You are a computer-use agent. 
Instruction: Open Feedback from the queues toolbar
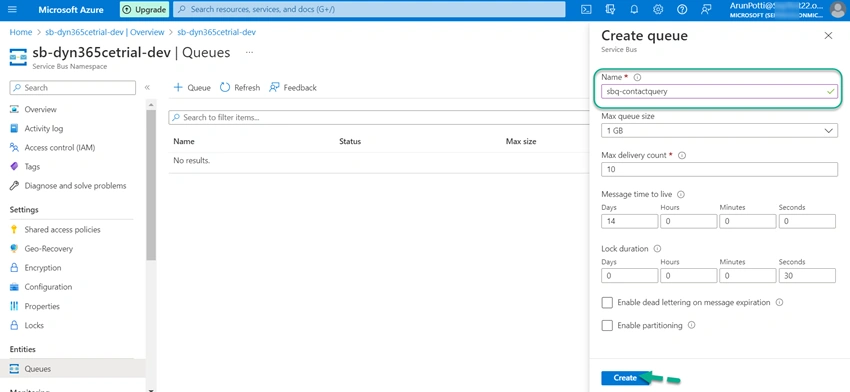point(293,87)
